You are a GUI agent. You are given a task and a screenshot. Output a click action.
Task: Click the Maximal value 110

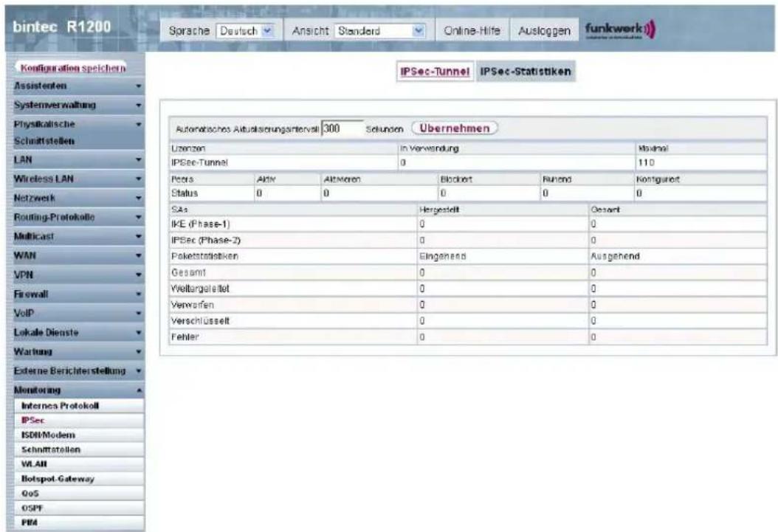point(646,162)
